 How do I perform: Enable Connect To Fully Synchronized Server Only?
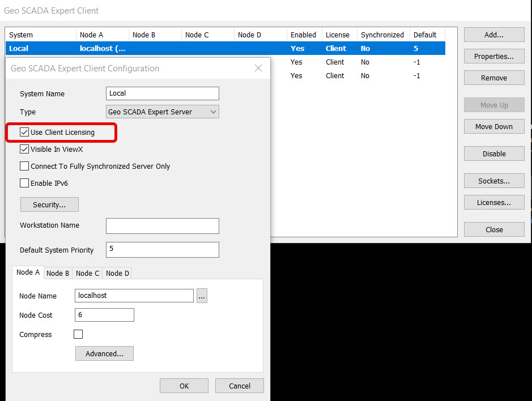[24, 166]
